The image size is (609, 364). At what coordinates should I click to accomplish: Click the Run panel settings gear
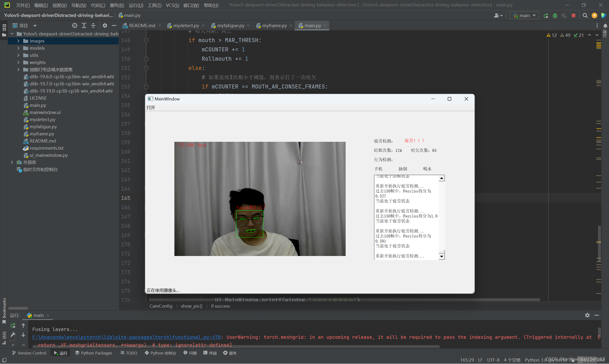pyautogui.click(x=587, y=315)
